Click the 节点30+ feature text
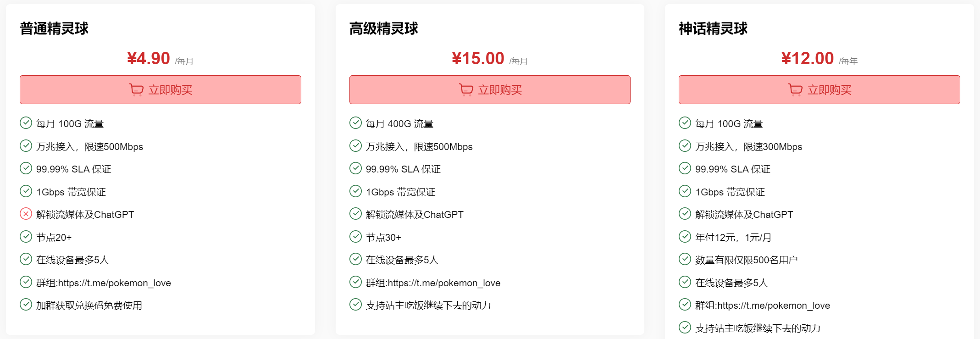The width and height of the screenshot is (980, 339). [x=383, y=238]
